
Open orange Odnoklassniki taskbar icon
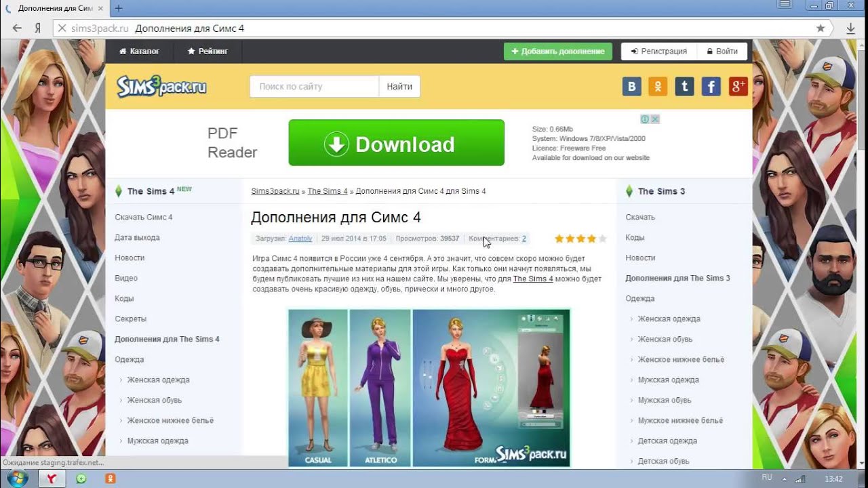click(x=110, y=479)
